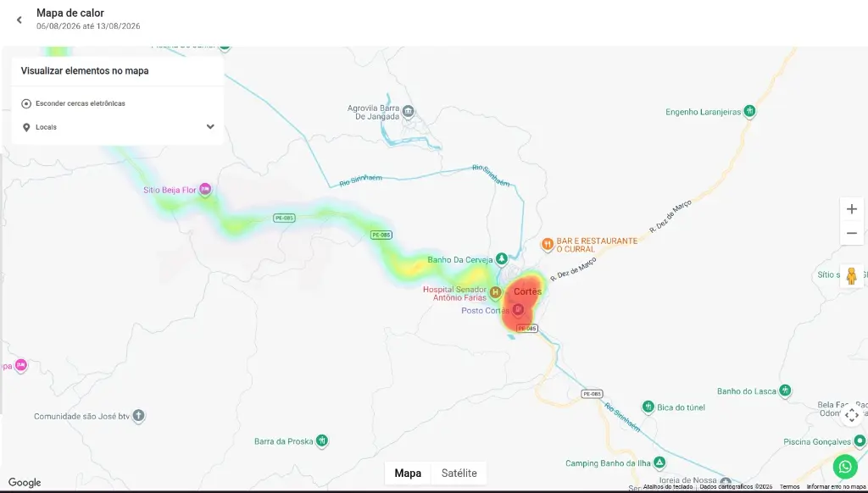This screenshot has height=493, width=868.
Task: Expand the Locais dropdown chevron
Action: [x=210, y=127]
